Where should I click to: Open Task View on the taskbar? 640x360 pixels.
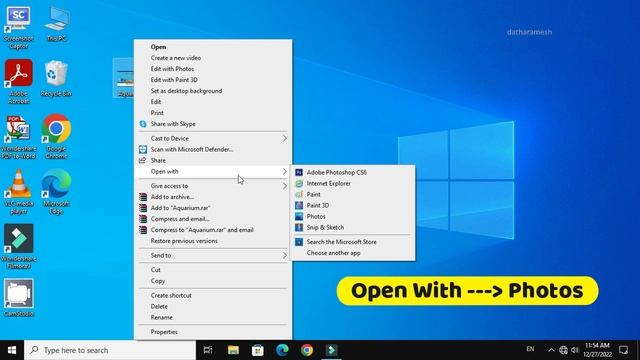(x=208, y=350)
